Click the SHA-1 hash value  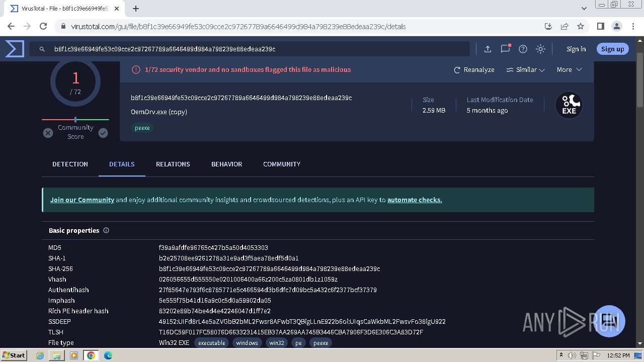[x=229, y=258]
